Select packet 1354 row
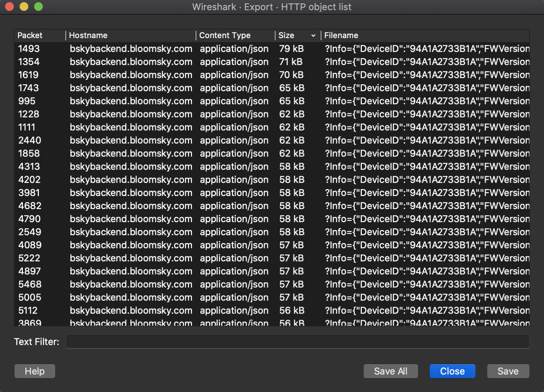 tap(272, 62)
